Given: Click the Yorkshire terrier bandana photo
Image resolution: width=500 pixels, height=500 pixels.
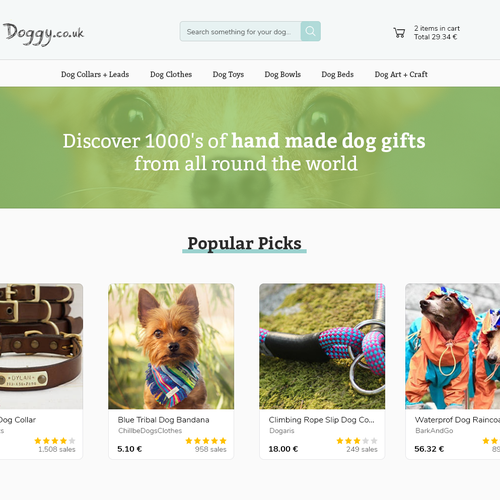Looking at the screenshot, I should [x=171, y=346].
